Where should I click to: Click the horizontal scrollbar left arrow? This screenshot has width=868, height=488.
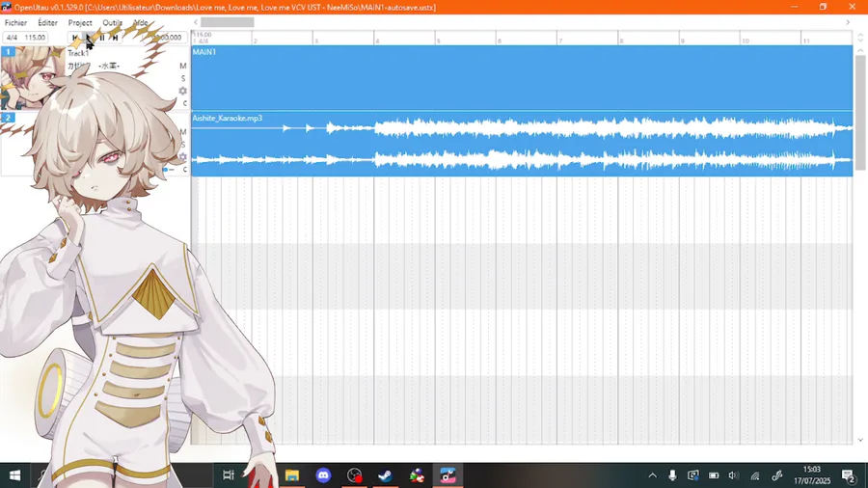pyautogui.click(x=196, y=22)
